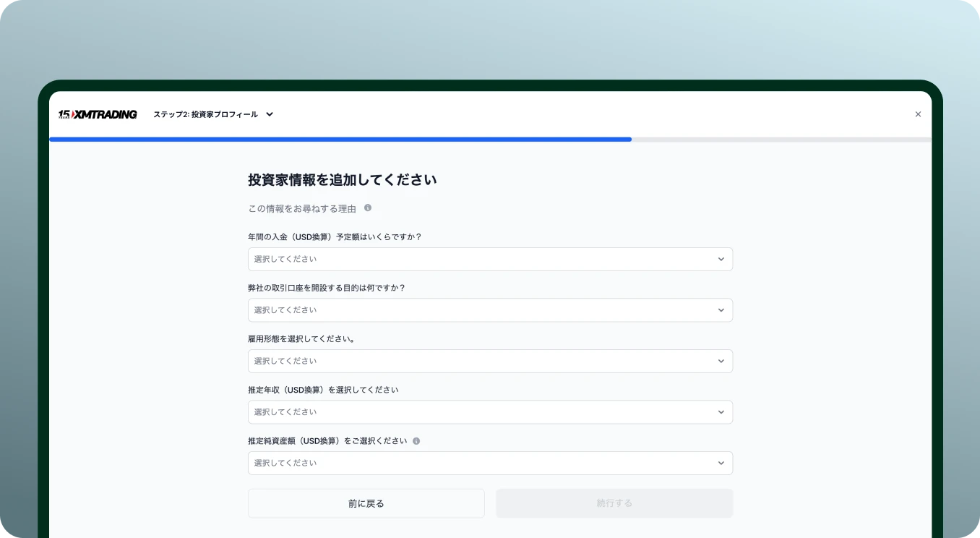Screen dimensions: 980x538
Task: Click the chevron on the annual deposit dropdown
Action: click(x=721, y=259)
